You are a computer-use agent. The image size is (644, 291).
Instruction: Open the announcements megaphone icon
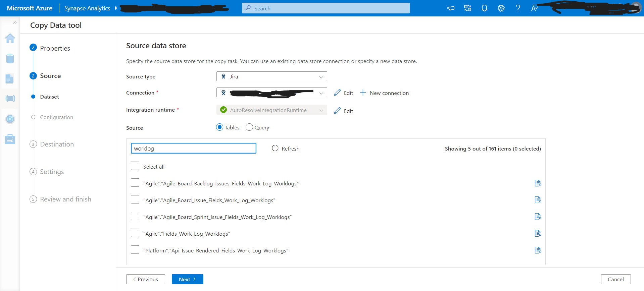tap(451, 8)
